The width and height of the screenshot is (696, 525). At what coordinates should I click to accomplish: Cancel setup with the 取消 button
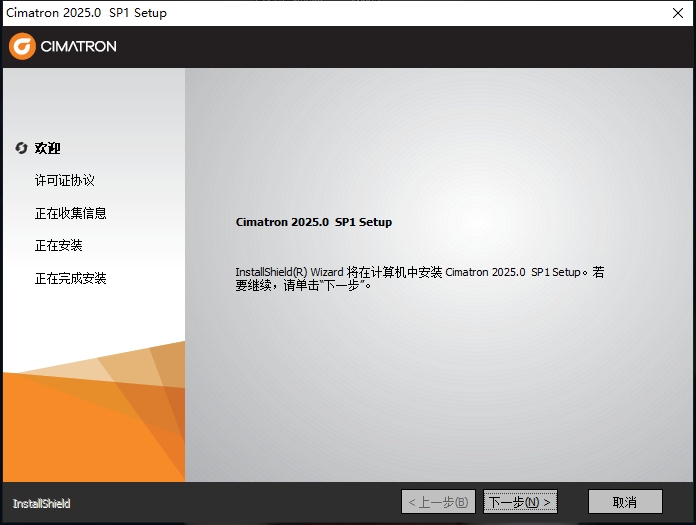625,502
